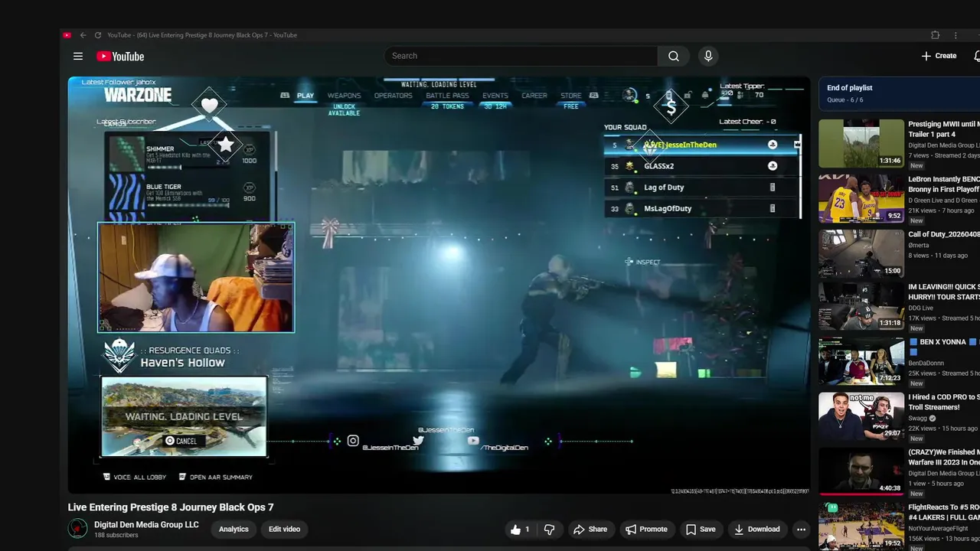Expand the End of playlist queue panel
The height and width of the screenshot is (551, 980).
(899, 93)
